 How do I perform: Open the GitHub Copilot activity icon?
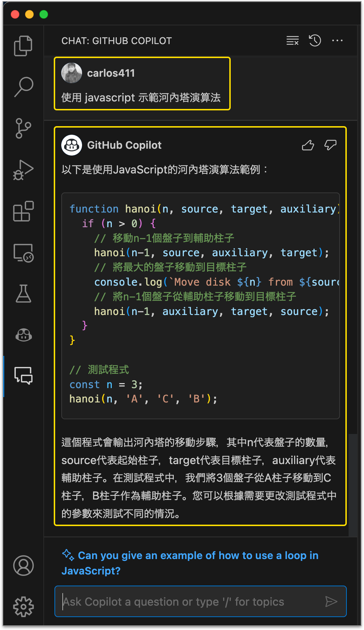coord(23,335)
